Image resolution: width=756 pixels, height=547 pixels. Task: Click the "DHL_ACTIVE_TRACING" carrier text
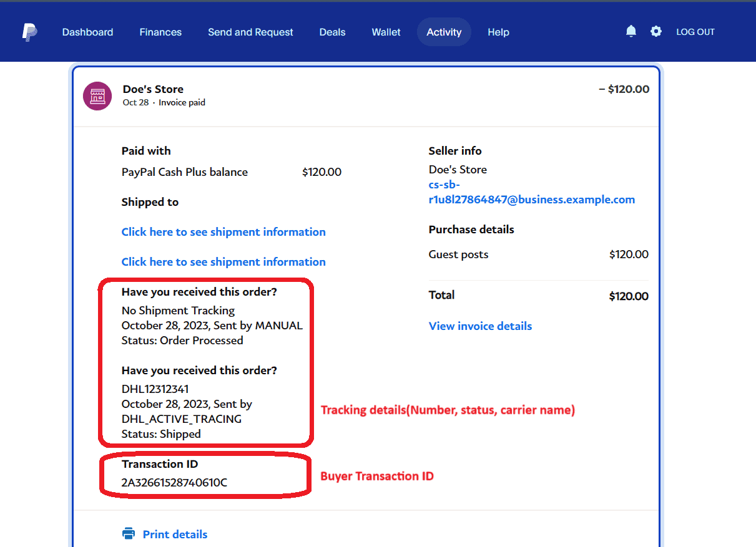coord(182,419)
